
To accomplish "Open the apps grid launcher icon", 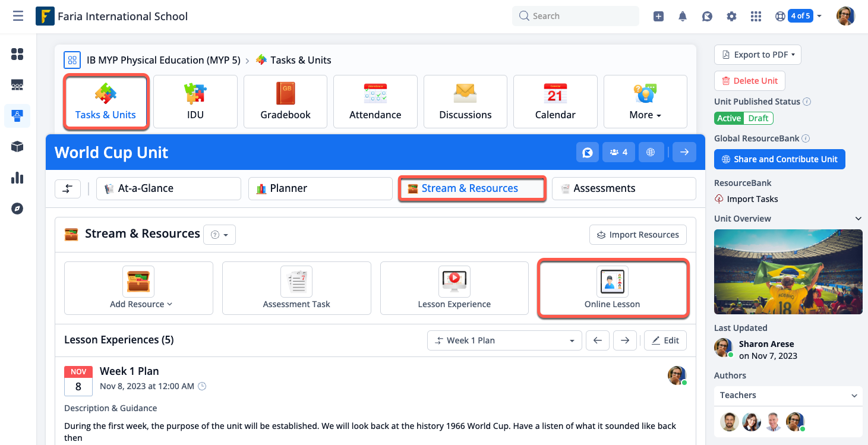I will click(756, 16).
